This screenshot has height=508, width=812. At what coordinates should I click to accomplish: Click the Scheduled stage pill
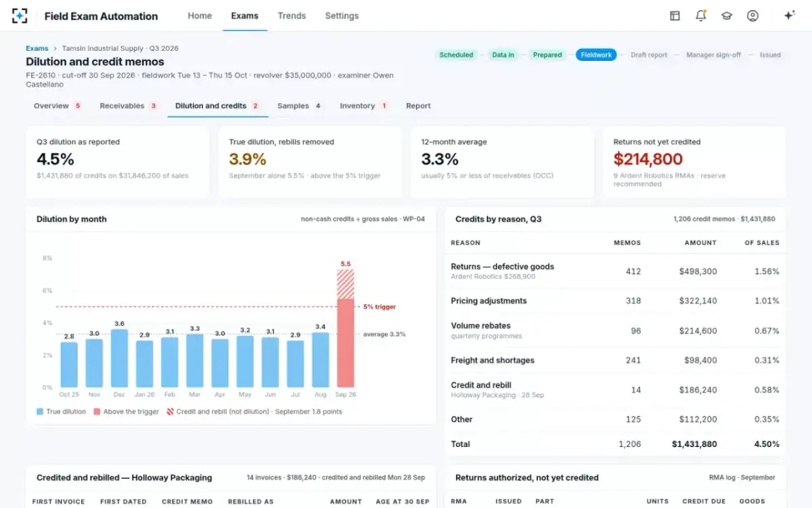coord(456,55)
